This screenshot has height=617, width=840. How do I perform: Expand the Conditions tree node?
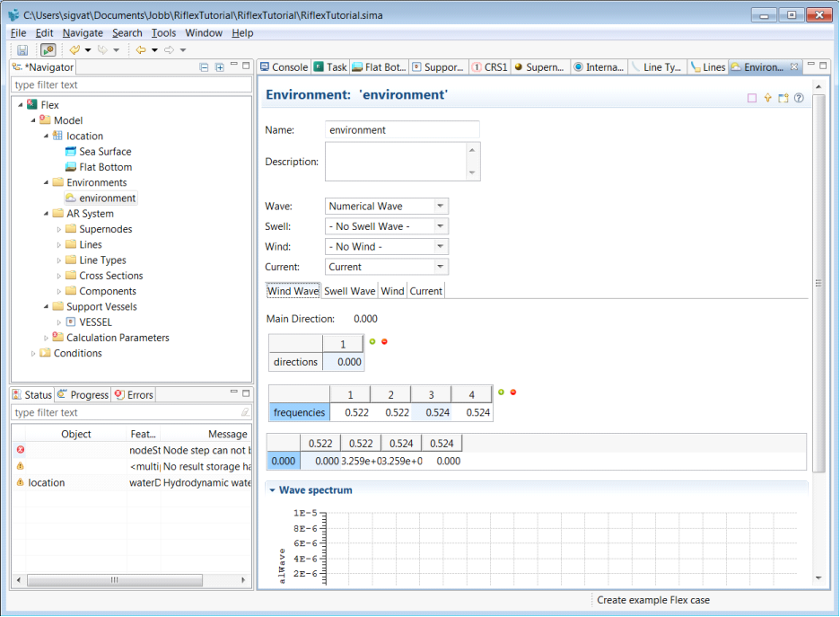click(x=34, y=353)
